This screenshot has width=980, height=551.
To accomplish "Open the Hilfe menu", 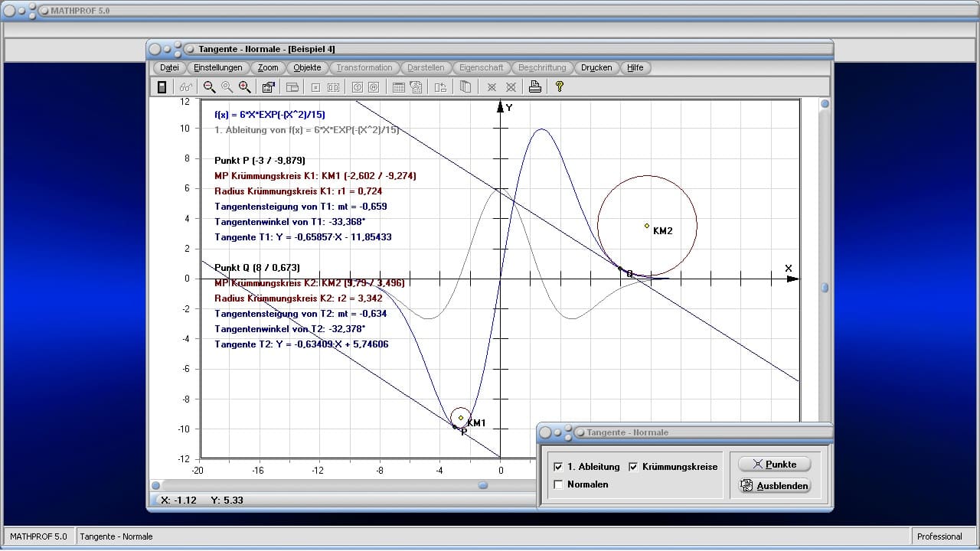I will (x=635, y=67).
